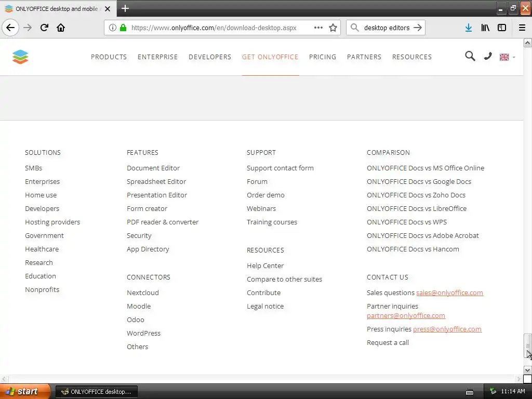
Task: Reload the current page
Action: click(x=44, y=28)
